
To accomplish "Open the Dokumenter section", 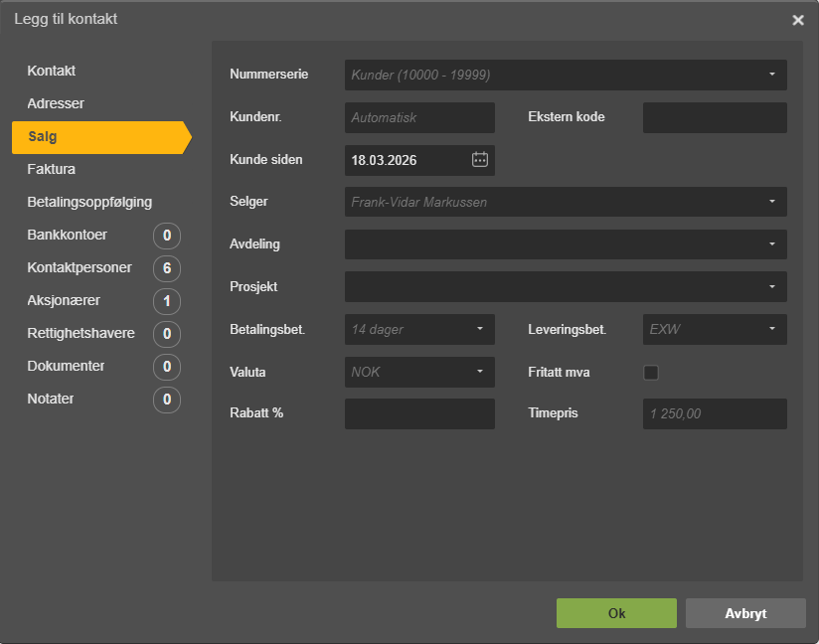I will click(x=66, y=366).
